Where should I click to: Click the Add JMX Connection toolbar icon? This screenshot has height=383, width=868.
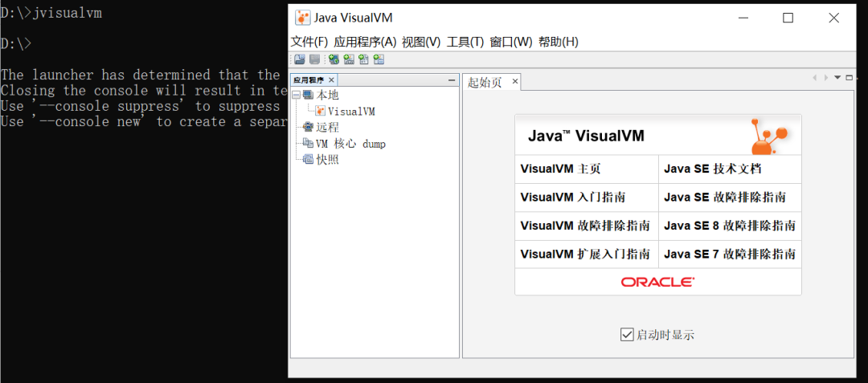coord(349,59)
